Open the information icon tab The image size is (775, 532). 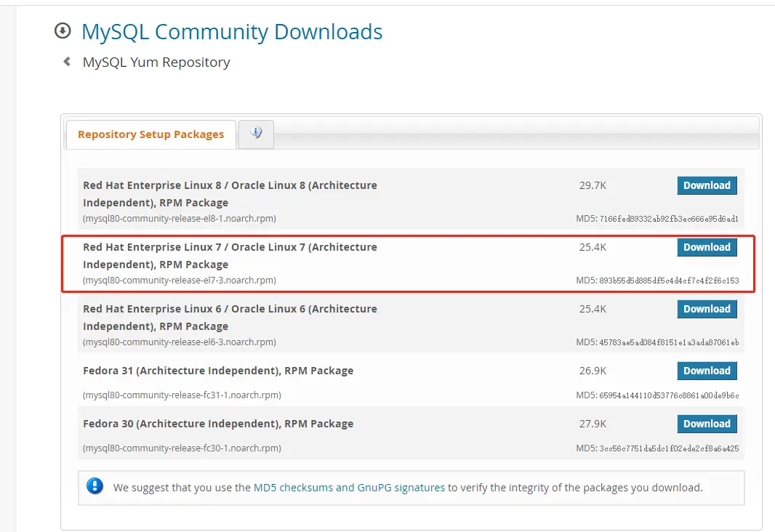256,133
